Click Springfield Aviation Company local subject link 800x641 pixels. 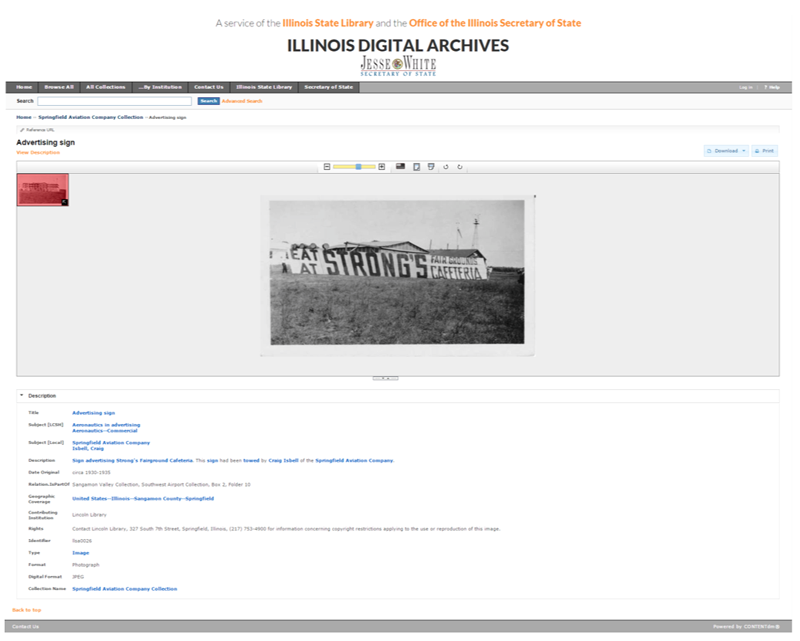coord(111,442)
